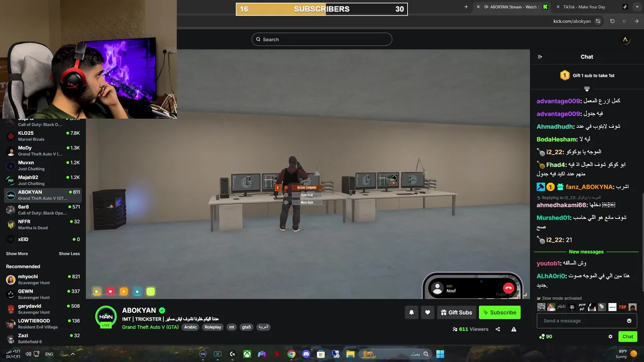Click the mt tag below stream title
The width and height of the screenshot is (644, 362).
[231, 327]
